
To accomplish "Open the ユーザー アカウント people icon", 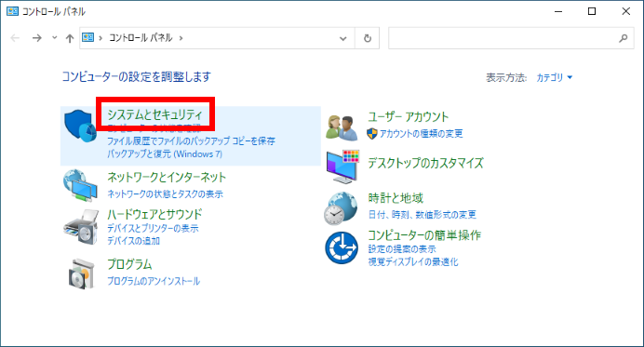I will tap(342, 127).
